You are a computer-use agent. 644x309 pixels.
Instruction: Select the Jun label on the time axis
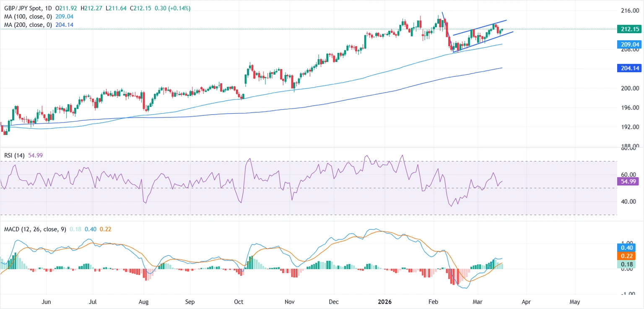[x=46, y=301]
